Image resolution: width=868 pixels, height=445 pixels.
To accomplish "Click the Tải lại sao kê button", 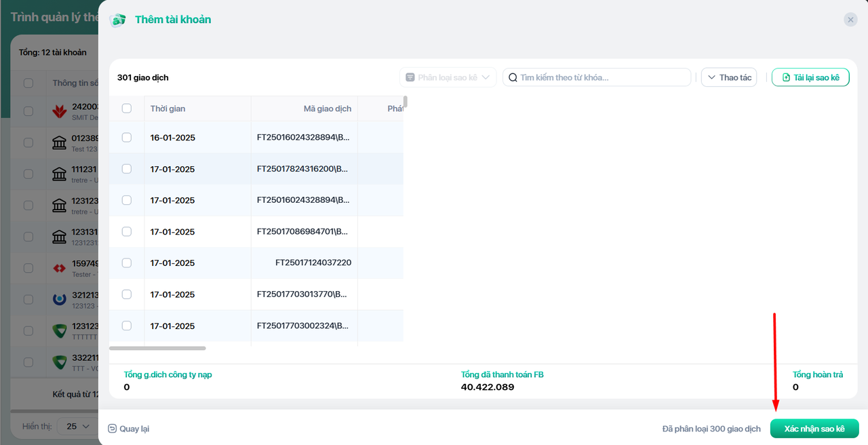I will 810,77.
